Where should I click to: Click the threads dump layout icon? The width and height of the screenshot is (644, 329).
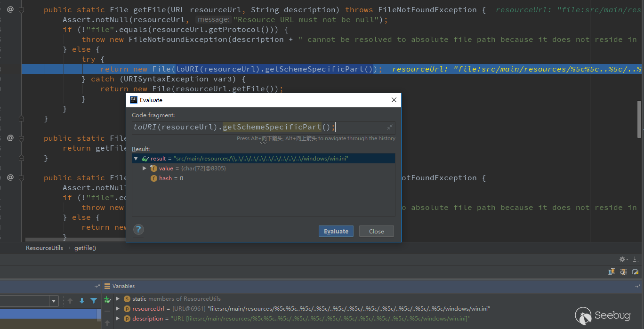pyautogui.click(x=612, y=272)
